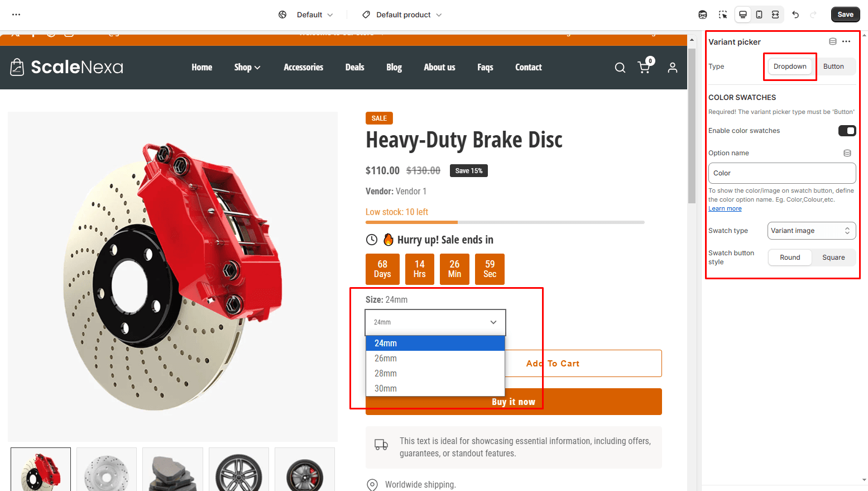Switch to mobile preview icon
Screen dimensions: 868x491
[759, 15]
